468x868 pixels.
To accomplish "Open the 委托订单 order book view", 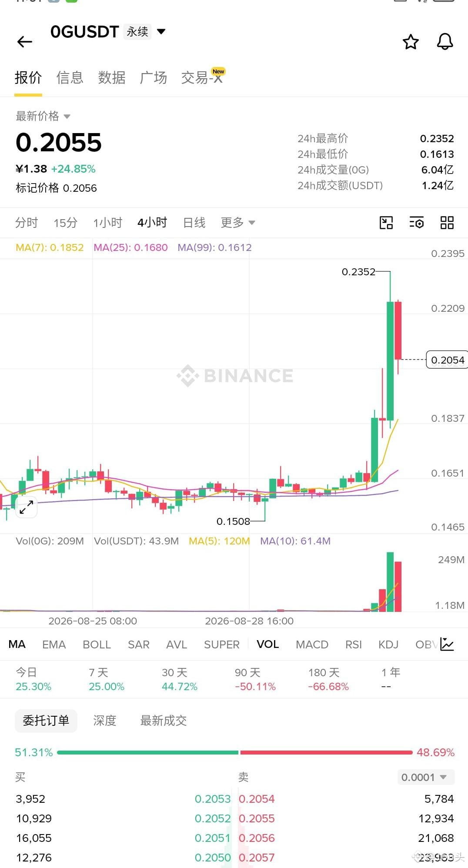I will 46,721.
